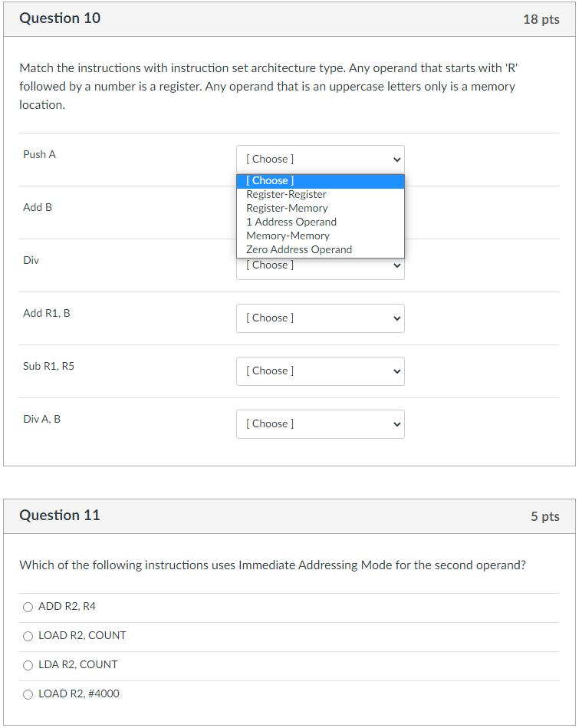Open the Push A instruction dropdown
This screenshot has width=582, height=728.
point(320,159)
